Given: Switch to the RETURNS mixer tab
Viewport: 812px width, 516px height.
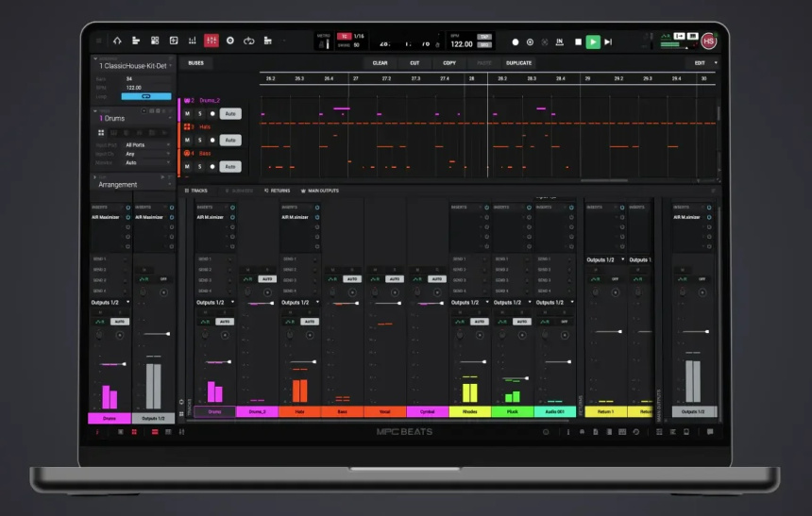Looking at the screenshot, I should click(x=277, y=191).
